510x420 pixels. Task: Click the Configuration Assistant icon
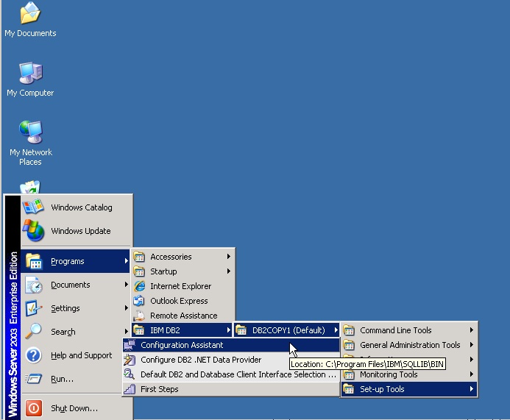130,345
